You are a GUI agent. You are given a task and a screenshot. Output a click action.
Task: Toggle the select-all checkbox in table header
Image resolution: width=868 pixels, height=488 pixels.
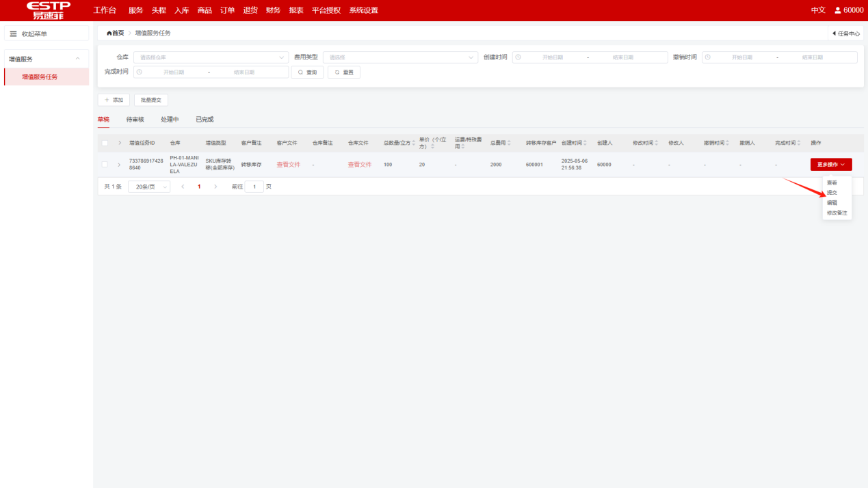tap(105, 143)
